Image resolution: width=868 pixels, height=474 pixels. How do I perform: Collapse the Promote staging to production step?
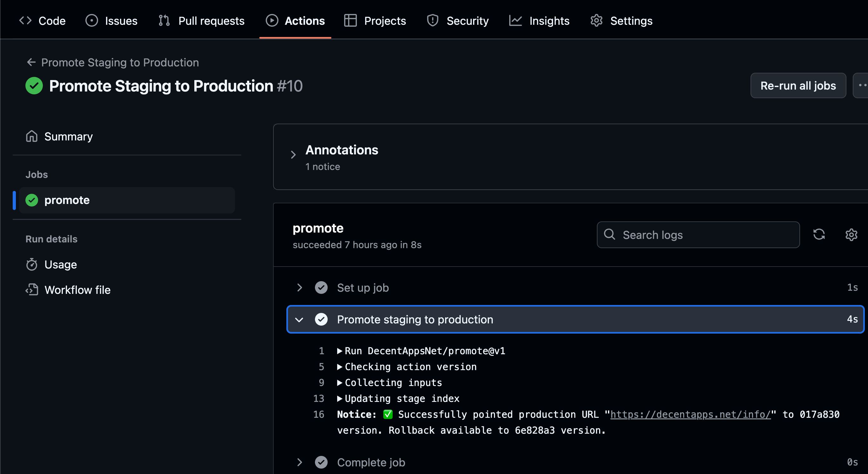pos(299,319)
